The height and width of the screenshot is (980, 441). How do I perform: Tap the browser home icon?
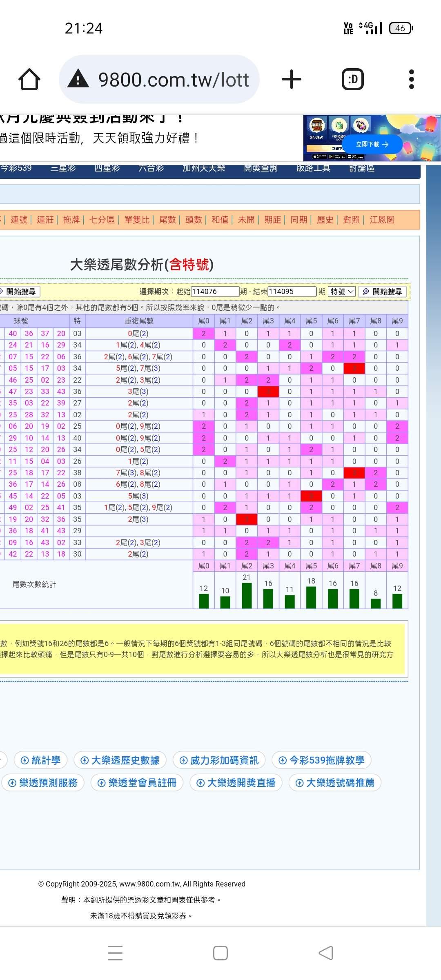pos(29,79)
